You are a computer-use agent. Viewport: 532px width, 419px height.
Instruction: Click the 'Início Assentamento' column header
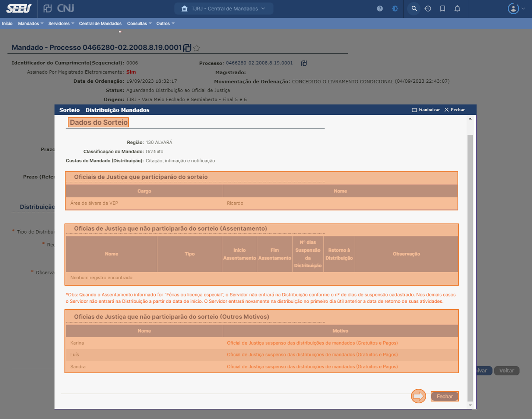point(240,254)
